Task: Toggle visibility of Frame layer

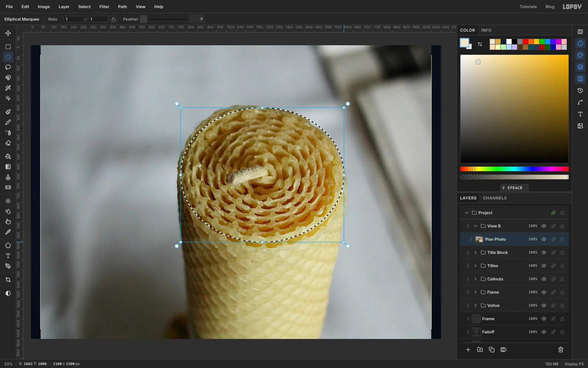Action: (x=544, y=319)
